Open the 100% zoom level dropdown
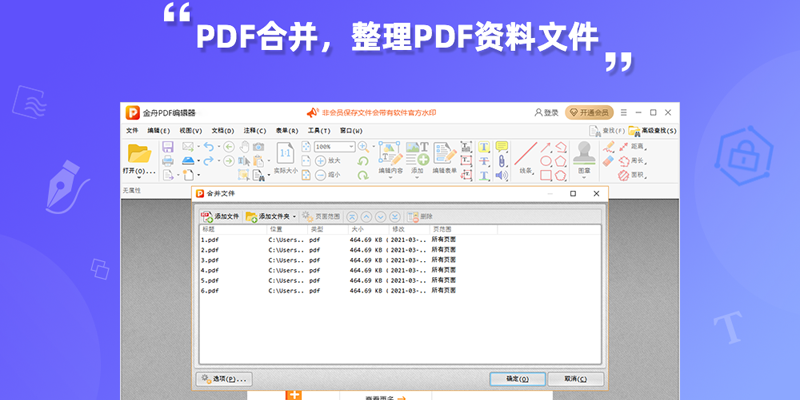Viewport: 800px width, 400px height. tap(351, 146)
